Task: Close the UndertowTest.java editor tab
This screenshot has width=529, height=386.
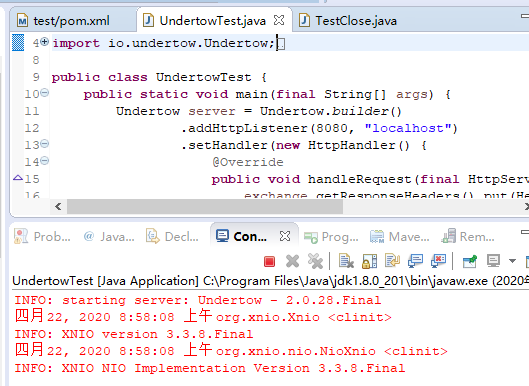Action: coord(279,20)
